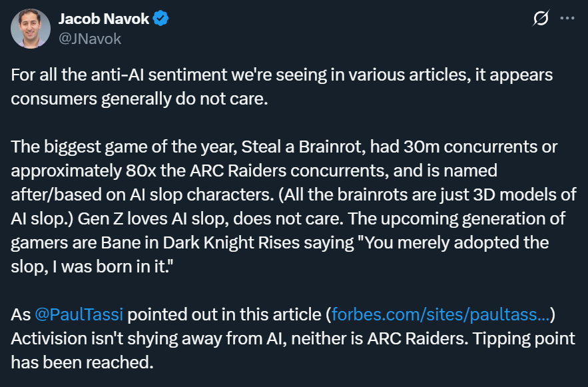The height and width of the screenshot is (387, 588).
Task: Click the phrase "Steal a Brainrot"
Action: [304, 147]
